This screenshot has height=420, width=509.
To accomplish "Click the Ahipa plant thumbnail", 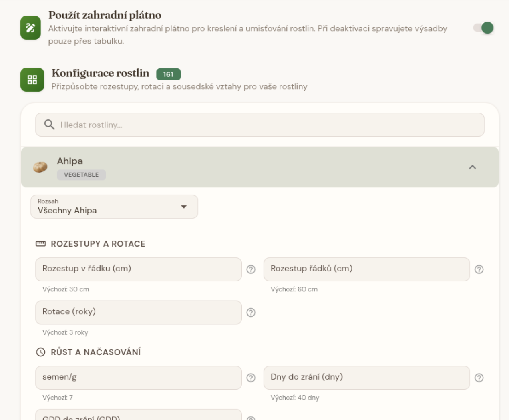I will [x=40, y=167].
